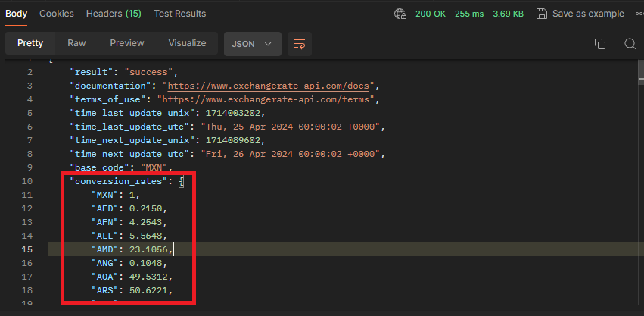Screen dimensions: 644x316
Task: Switch to Preview view mode
Action: click(127, 43)
